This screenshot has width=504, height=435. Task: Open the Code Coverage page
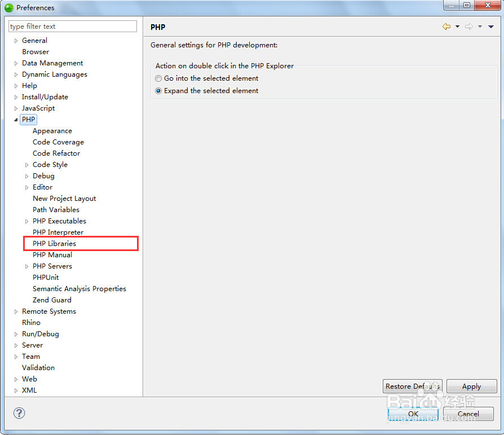pyautogui.click(x=58, y=142)
